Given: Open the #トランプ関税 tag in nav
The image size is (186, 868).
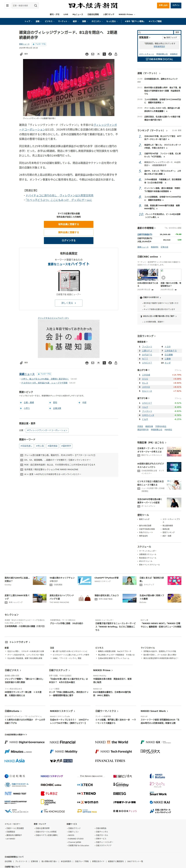Looking at the screenshot, I should [155, 21].
